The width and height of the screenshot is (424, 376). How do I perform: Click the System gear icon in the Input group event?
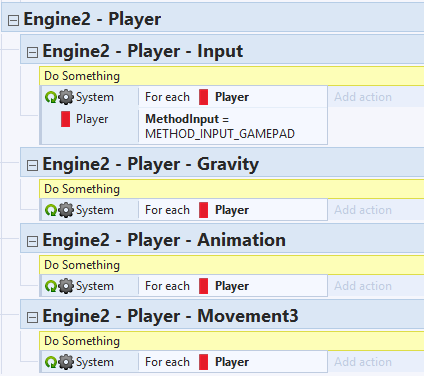(66, 97)
